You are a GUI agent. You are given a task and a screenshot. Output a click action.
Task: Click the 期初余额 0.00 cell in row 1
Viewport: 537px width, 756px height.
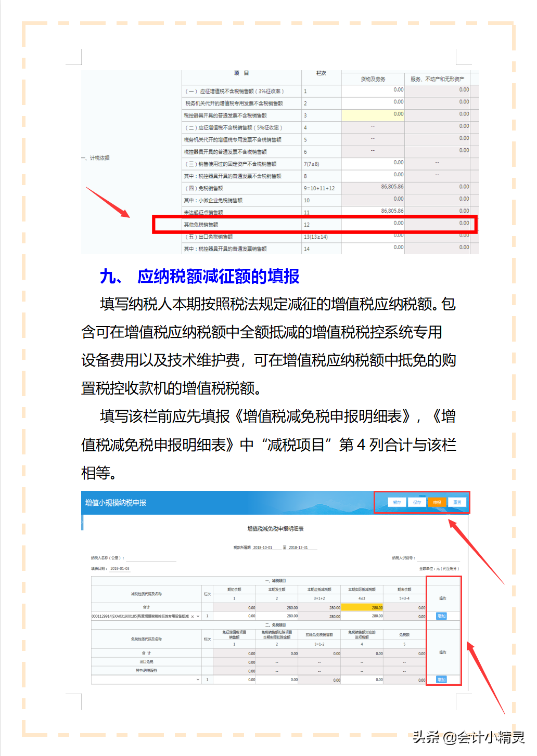(235, 616)
